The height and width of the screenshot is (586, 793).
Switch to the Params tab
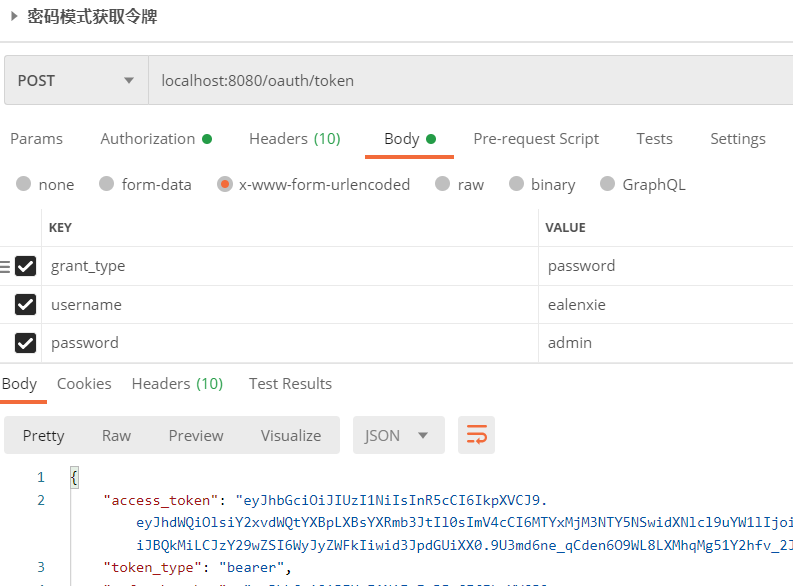[x=36, y=139]
